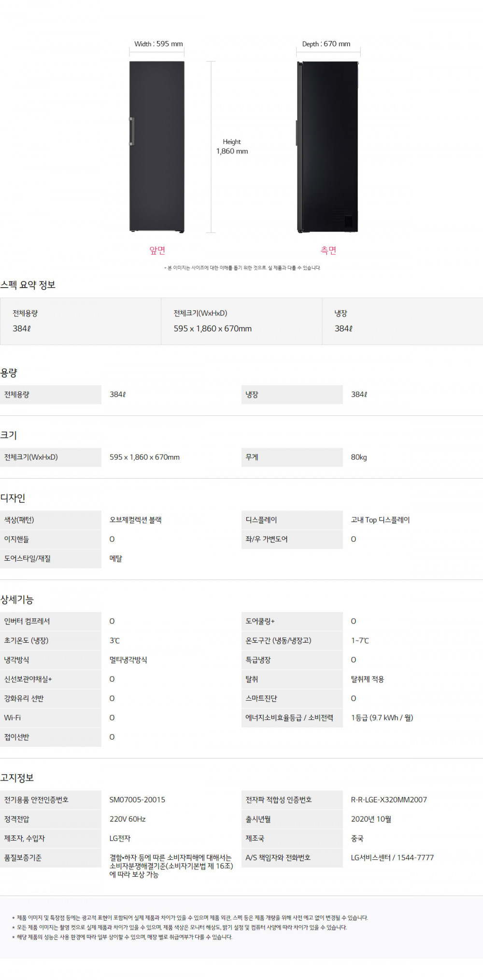Click LG서비스센터 / 1544-7777 phone number
483x980 pixels.
[x=392, y=857]
